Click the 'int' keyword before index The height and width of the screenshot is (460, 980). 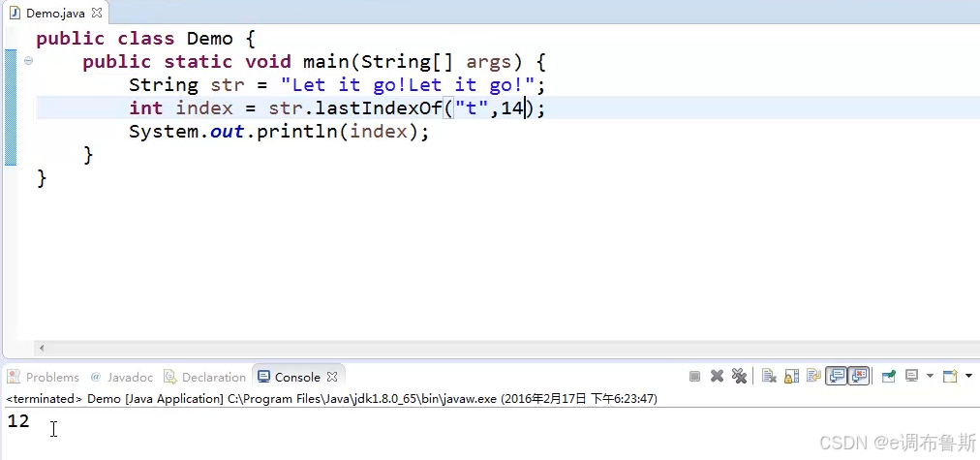coord(145,108)
